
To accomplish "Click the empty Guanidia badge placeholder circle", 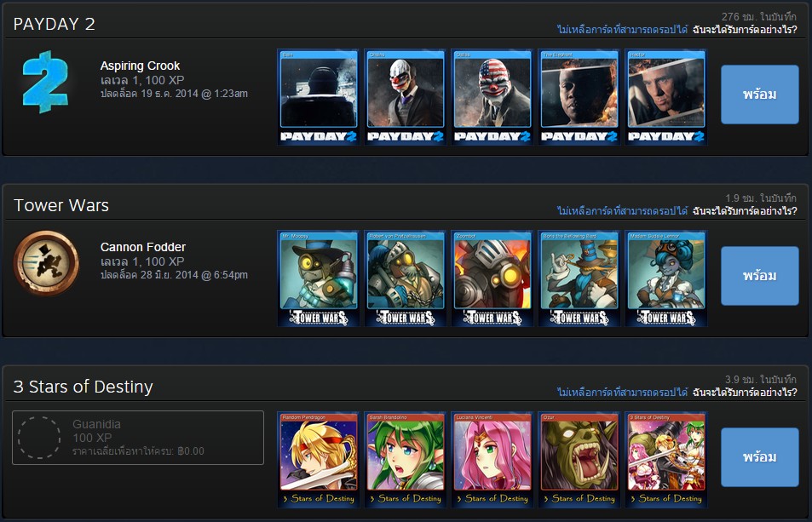I will 39,438.
